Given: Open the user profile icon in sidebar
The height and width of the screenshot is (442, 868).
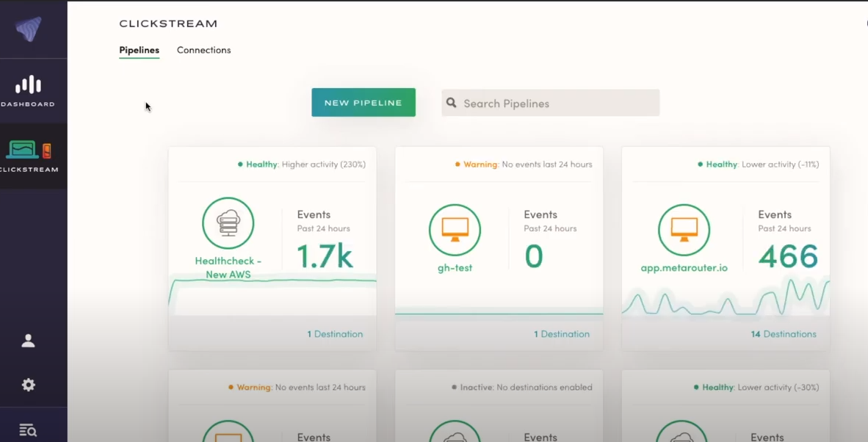Looking at the screenshot, I should pos(27,340).
